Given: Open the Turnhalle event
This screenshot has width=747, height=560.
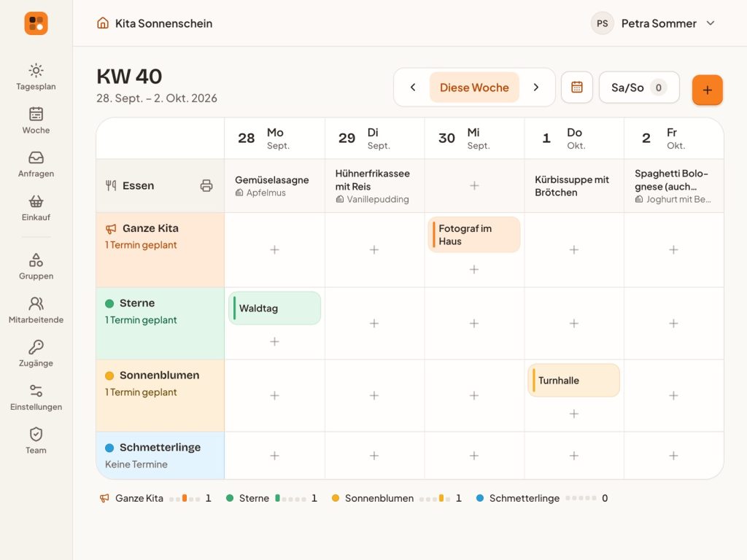Looking at the screenshot, I should 574,381.
